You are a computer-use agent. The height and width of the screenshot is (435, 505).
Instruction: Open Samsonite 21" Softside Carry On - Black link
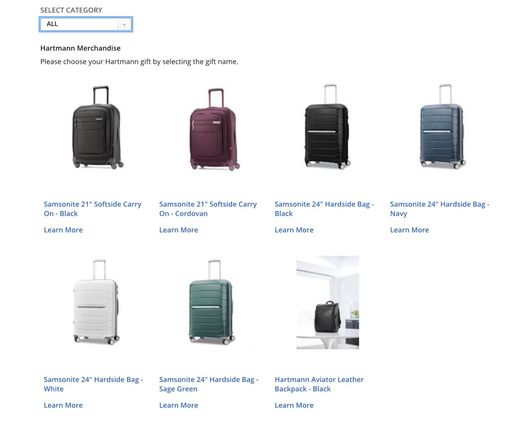[92, 209]
